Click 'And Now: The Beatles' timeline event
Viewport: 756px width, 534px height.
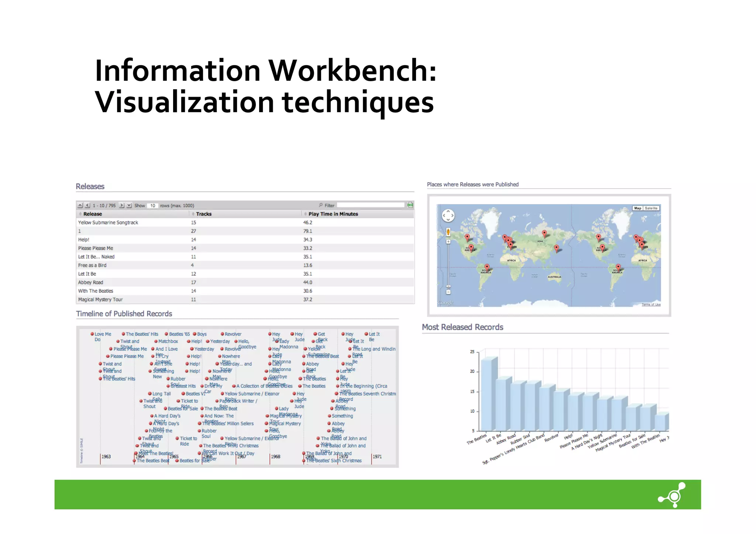217,418
